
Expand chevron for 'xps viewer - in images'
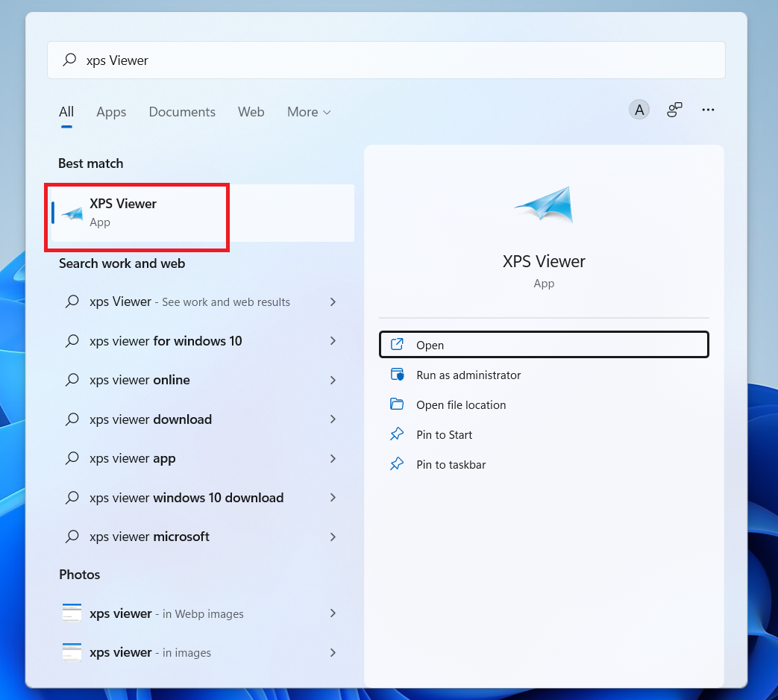(333, 652)
